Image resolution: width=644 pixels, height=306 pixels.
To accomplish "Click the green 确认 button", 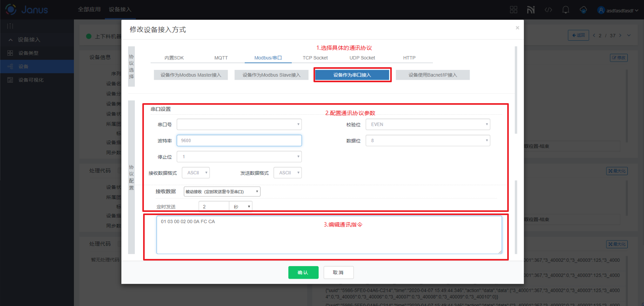I will coord(303,272).
